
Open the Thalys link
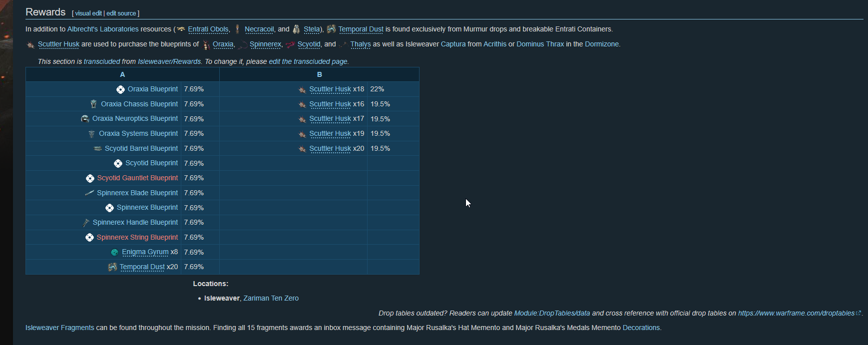[361, 44]
